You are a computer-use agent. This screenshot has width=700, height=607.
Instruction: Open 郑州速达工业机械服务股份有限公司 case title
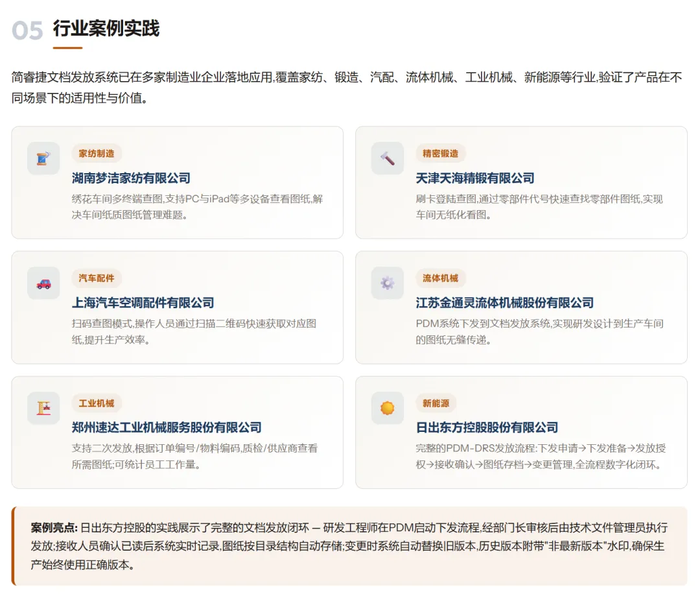click(167, 427)
